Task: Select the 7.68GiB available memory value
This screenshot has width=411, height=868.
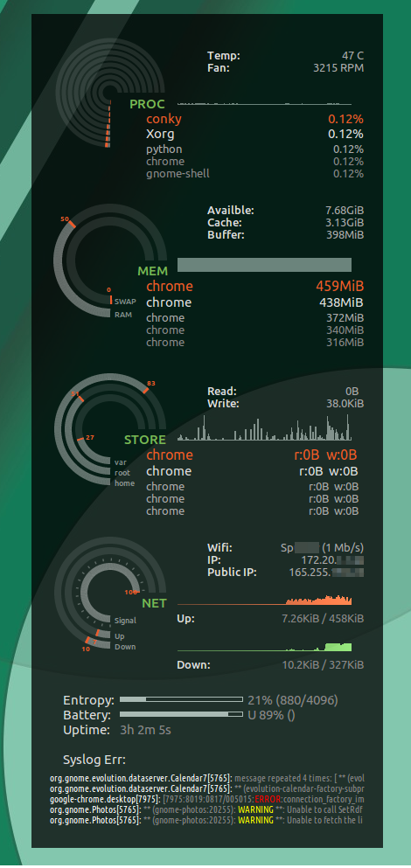Action: [x=345, y=211]
